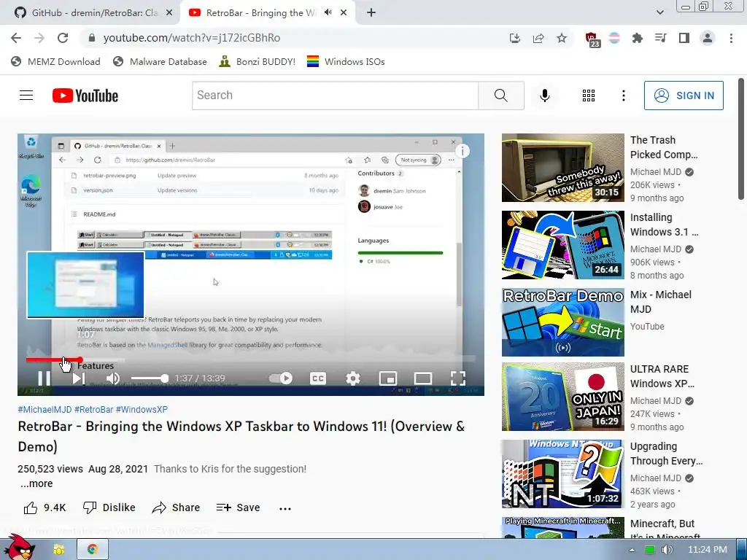Open more actions ellipsis below video
Image resolution: width=747 pixels, height=560 pixels.
click(x=285, y=508)
